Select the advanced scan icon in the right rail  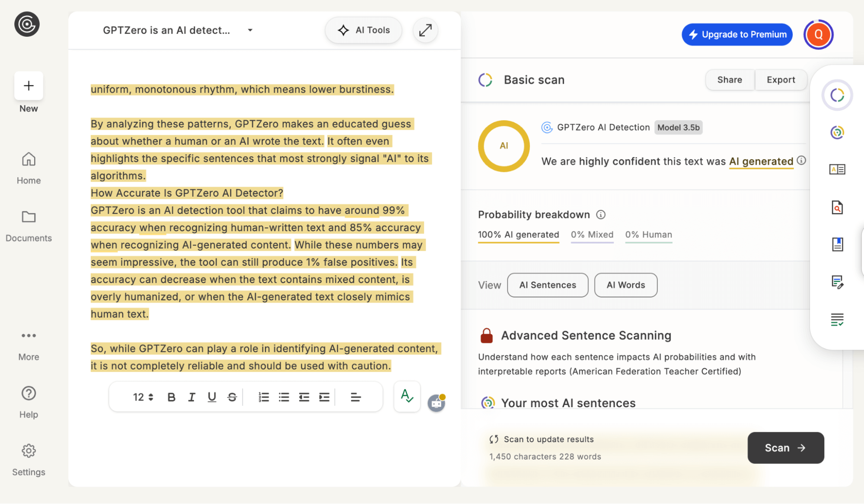tap(837, 132)
